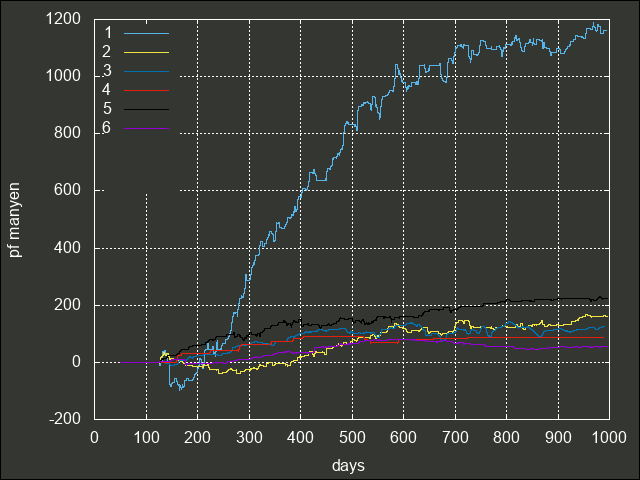Screen dimensions: 640x480
Task: Click the black legend line sample for series 5
Action: [147, 109]
